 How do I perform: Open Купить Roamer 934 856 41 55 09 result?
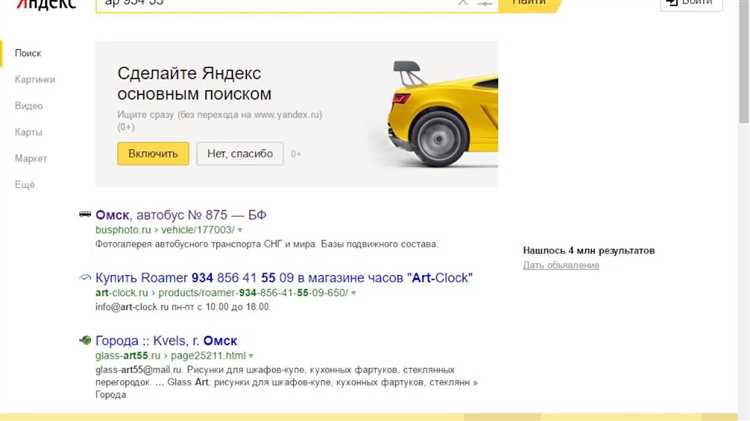[x=284, y=277]
